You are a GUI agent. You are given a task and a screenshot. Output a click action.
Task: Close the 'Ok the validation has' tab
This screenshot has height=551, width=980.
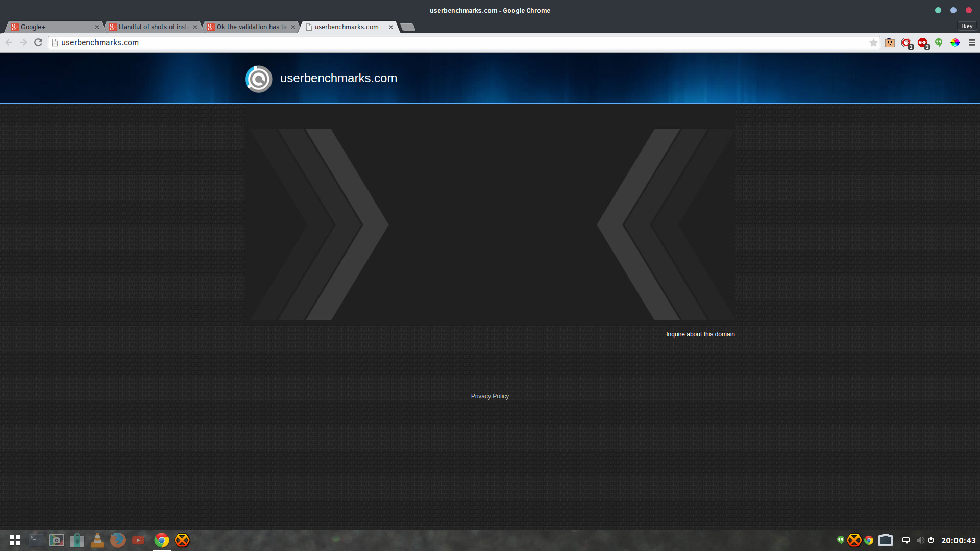tap(293, 27)
